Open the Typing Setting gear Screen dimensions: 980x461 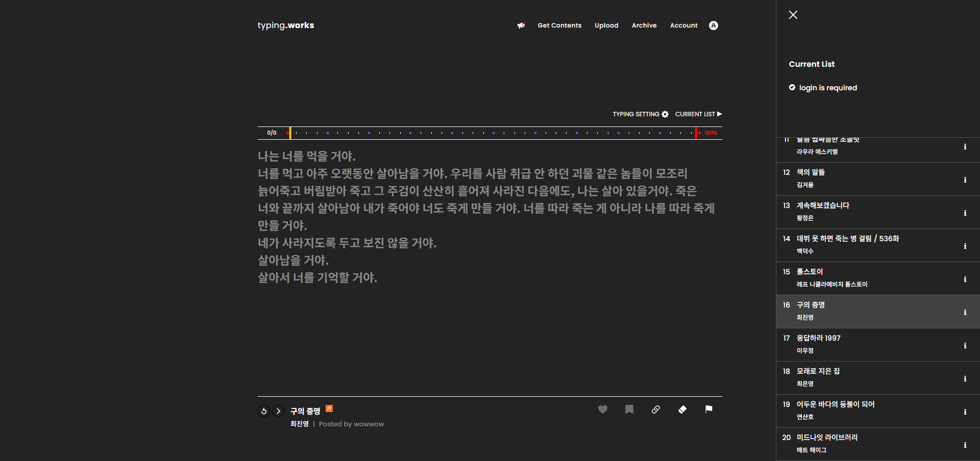[665, 114]
